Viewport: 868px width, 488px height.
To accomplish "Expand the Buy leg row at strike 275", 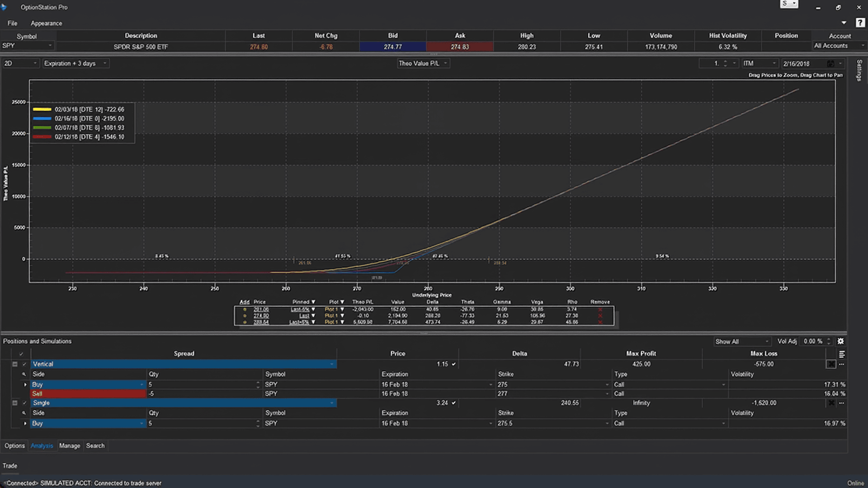I will click(x=25, y=385).
